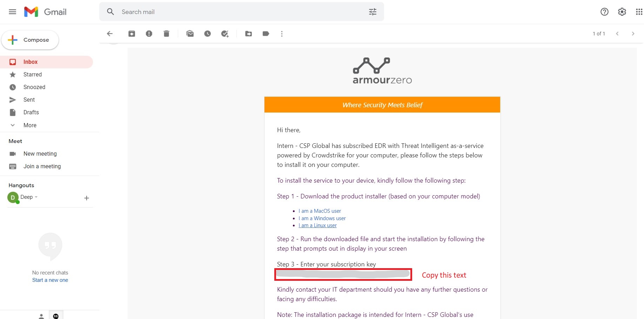Open the Google apps grid
The width and height of the screenshot is (644, 319).
(639, 12)
